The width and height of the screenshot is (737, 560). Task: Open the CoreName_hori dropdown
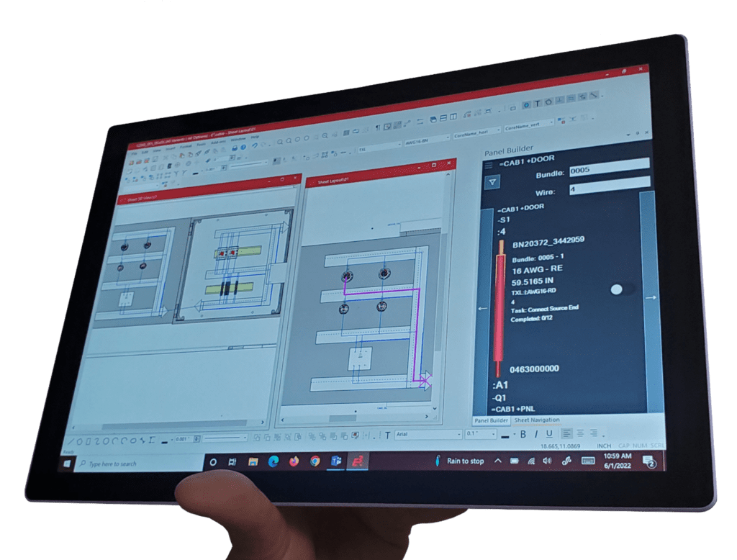(x=477, y=133)
